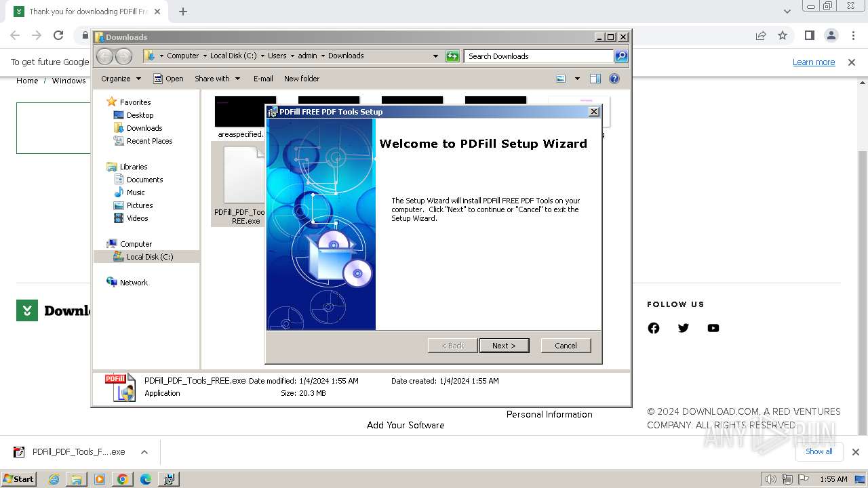Click the change view icon
This screenshot has width=868, height=488.
pos(561,79)
